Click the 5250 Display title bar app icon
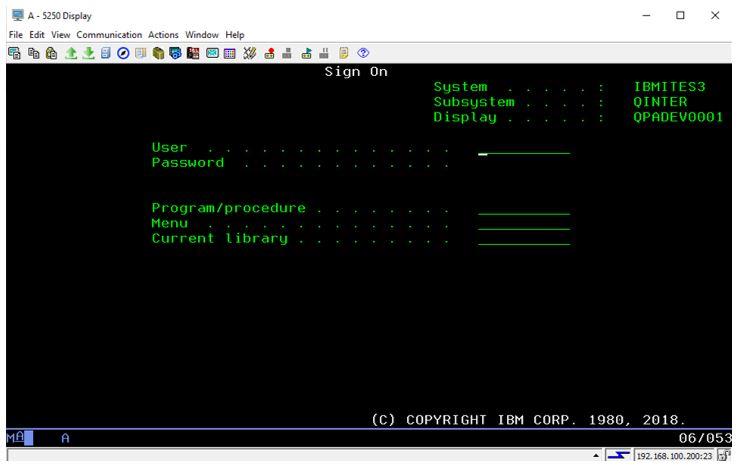The width and height of the screenshot is (742, 473). point(18,16)
